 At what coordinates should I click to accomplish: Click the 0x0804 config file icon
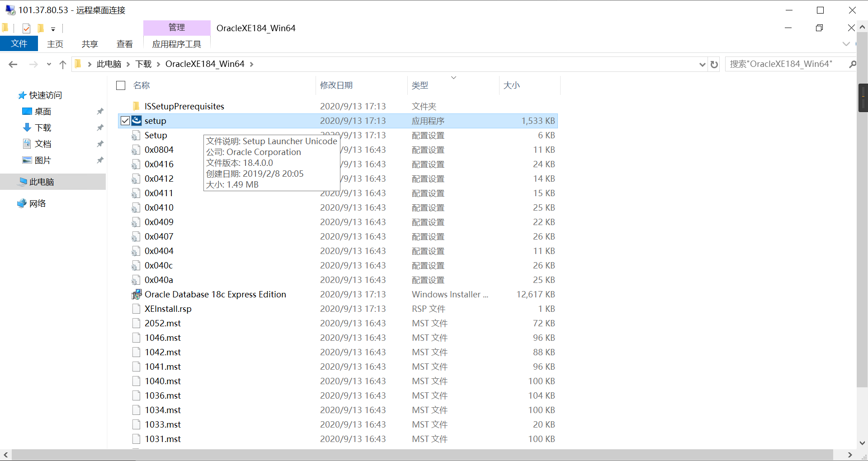click(136, 150)
